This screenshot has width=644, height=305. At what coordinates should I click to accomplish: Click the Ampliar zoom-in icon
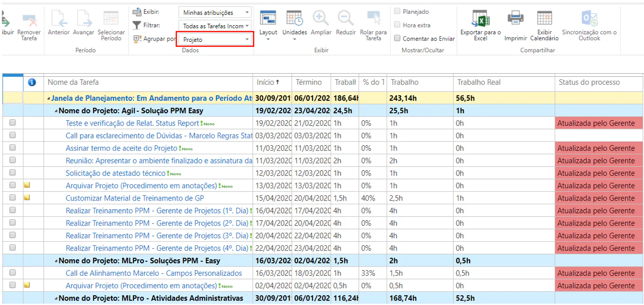click(321, 18)
